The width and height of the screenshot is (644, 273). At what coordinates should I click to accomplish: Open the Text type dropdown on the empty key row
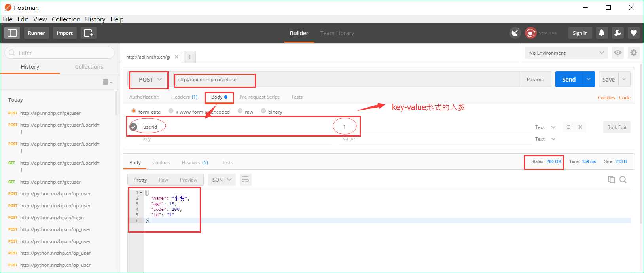click(545, 139)
